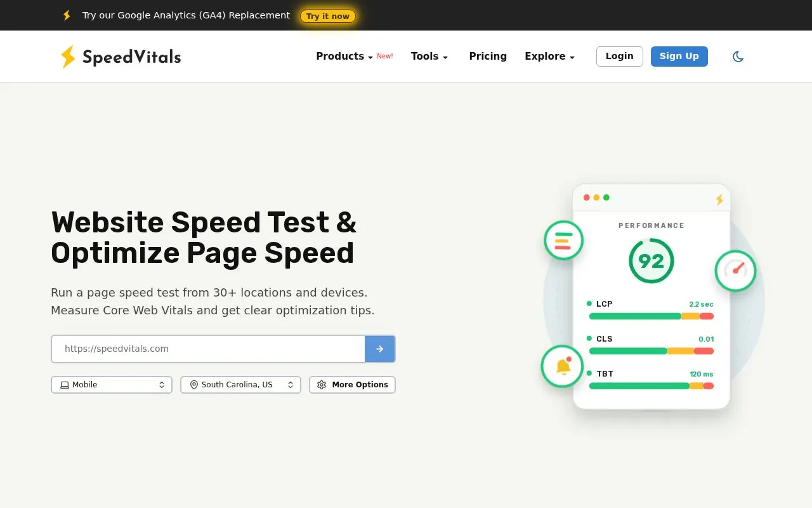Click the SpeedVitals wordmark text

[x=132, y=57]
